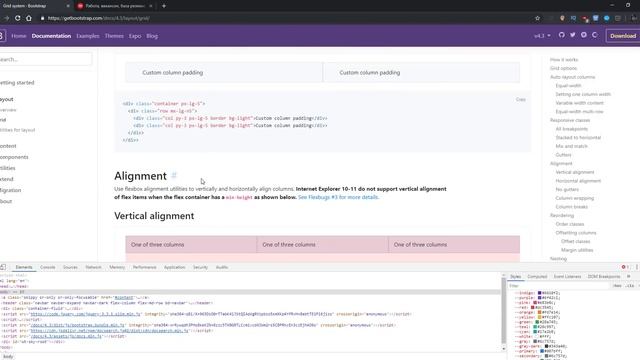
Task: Open the --primary blue color swatch
Action: (542, 351)
